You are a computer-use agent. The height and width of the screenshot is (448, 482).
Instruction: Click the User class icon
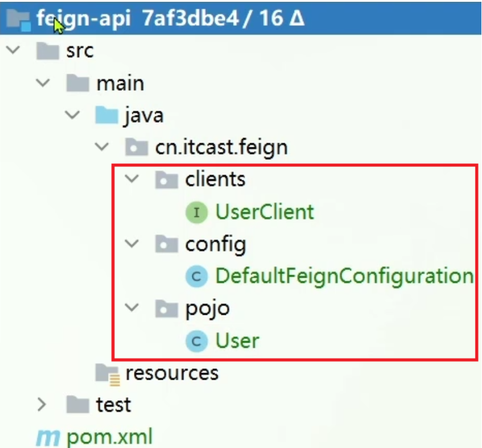pyautogui.click(x=196, y=341)
